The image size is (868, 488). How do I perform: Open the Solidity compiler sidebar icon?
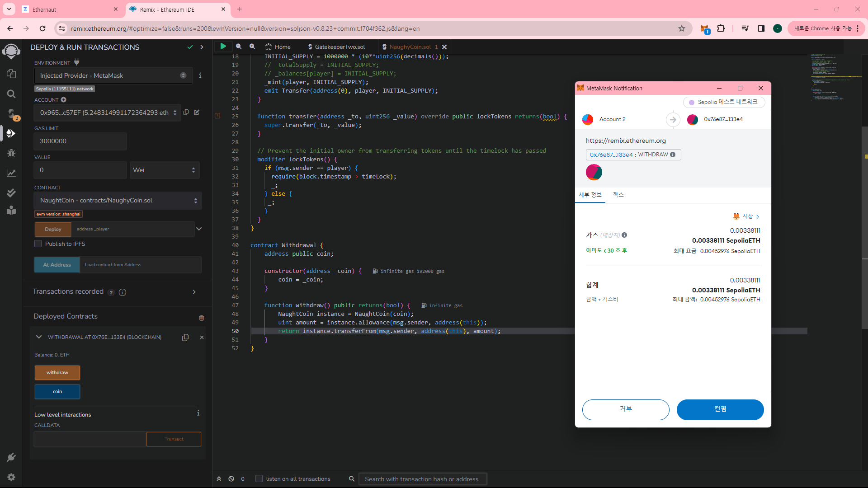11,113
